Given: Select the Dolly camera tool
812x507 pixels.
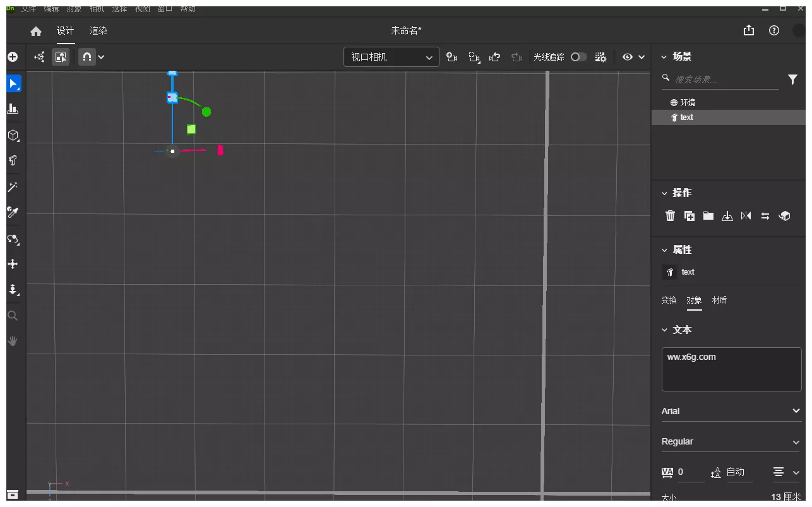Looking at the screenshot, I should point(13,290).
